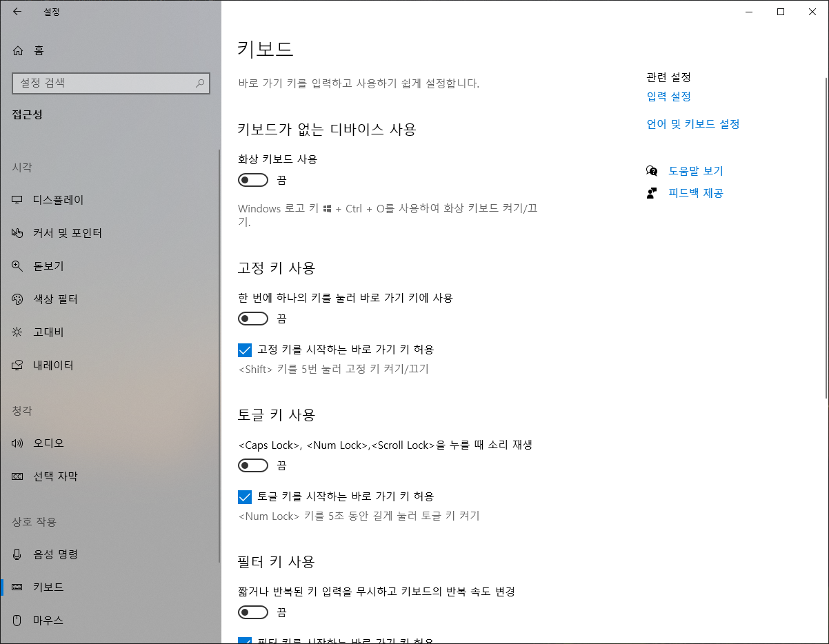Enable the 고정 키 사용 toggle switch
Image resolution: width=829 pixels, height=644 pixels.
coord(253,319)
